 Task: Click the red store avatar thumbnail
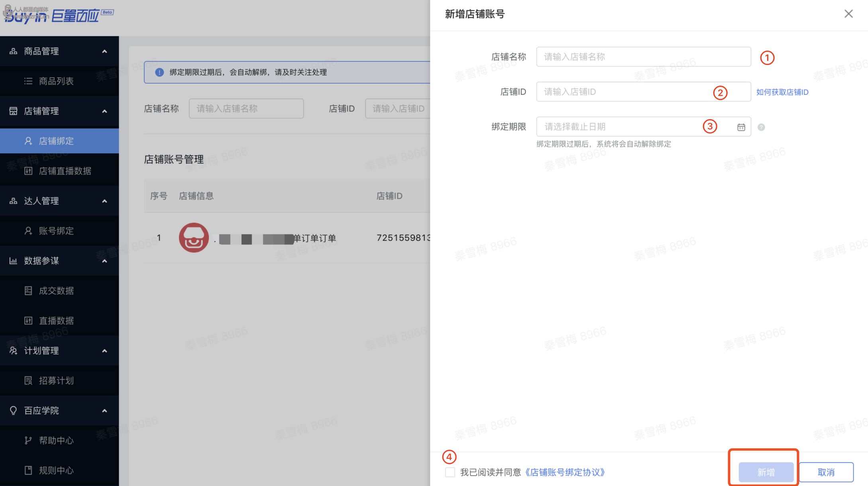coord(194,238)
